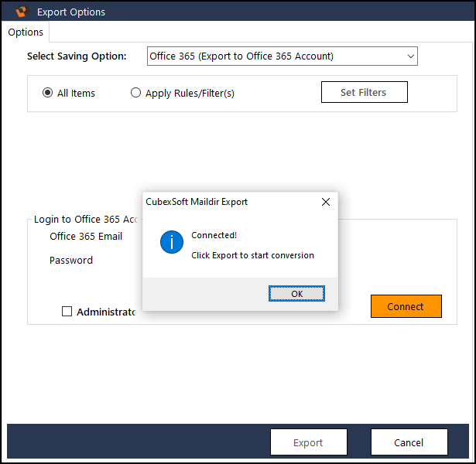Click OK in the Connected dialog
Screen dimensions: 476x464
click(296, 294)
